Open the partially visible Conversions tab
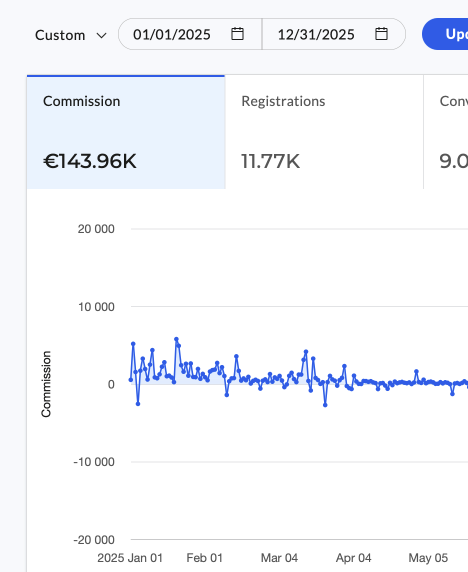Image resolution: width=468 pixels, height=572 pixels. [x=446, y=132]
